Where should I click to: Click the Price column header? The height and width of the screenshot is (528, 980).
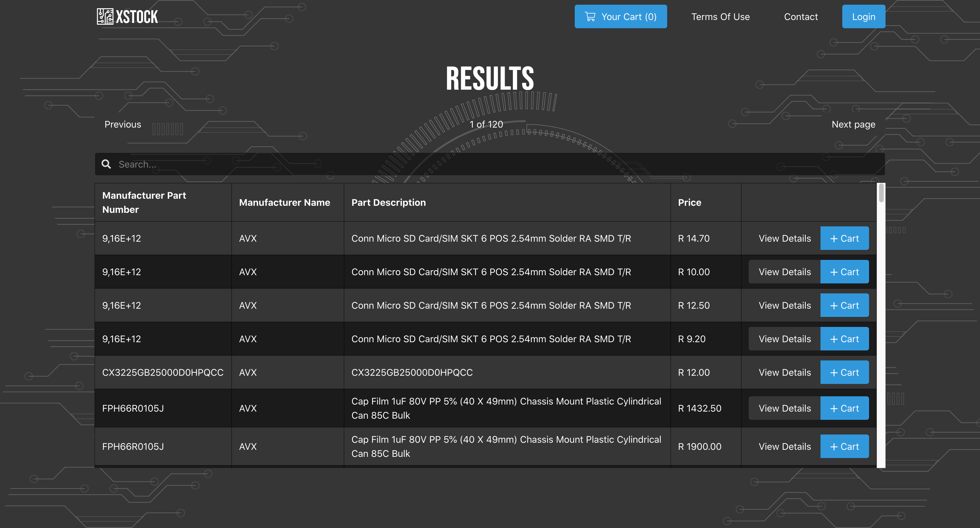689,203
